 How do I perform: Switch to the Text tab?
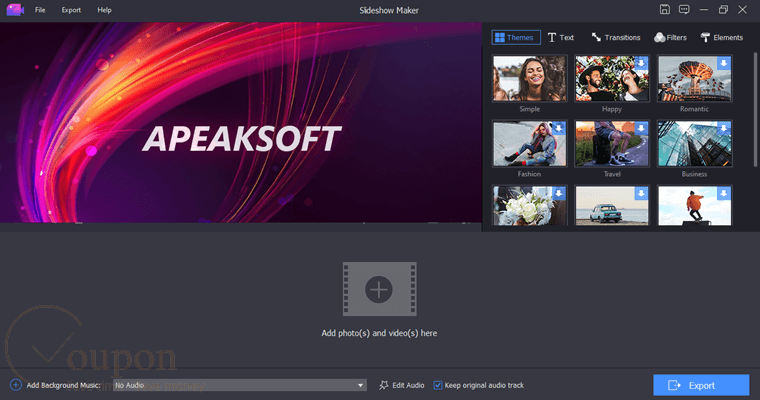point(561,37)
